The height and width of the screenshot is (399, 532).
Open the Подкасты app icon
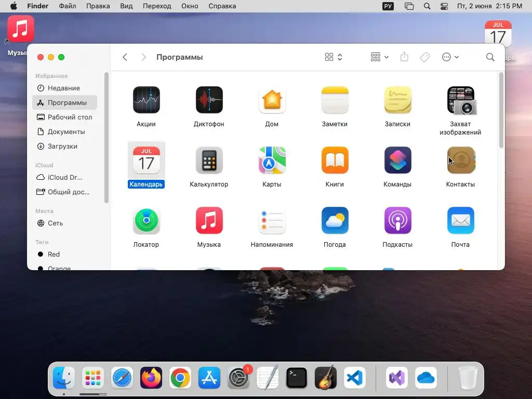[397, 220]
